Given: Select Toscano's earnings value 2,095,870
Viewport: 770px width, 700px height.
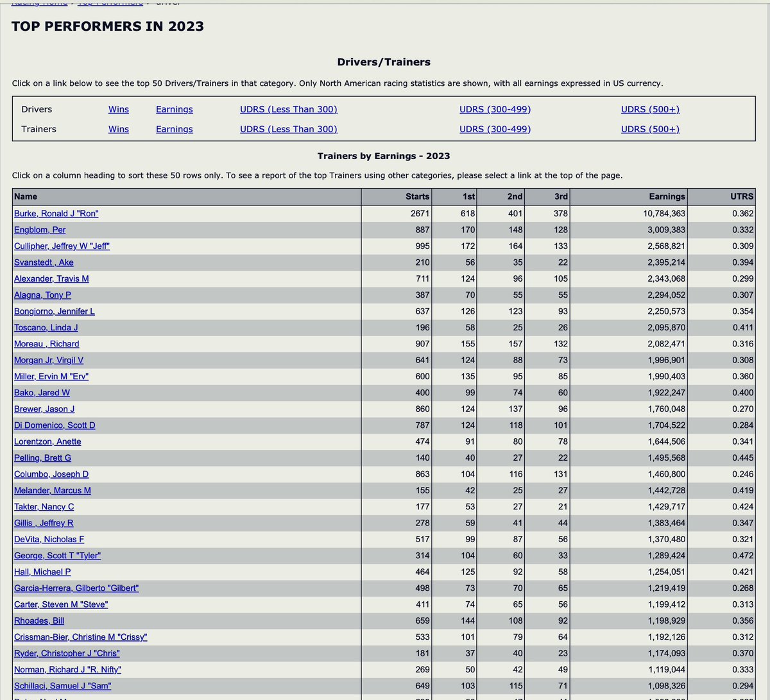Looking at the screenshot, I should [x=667, y=327].
